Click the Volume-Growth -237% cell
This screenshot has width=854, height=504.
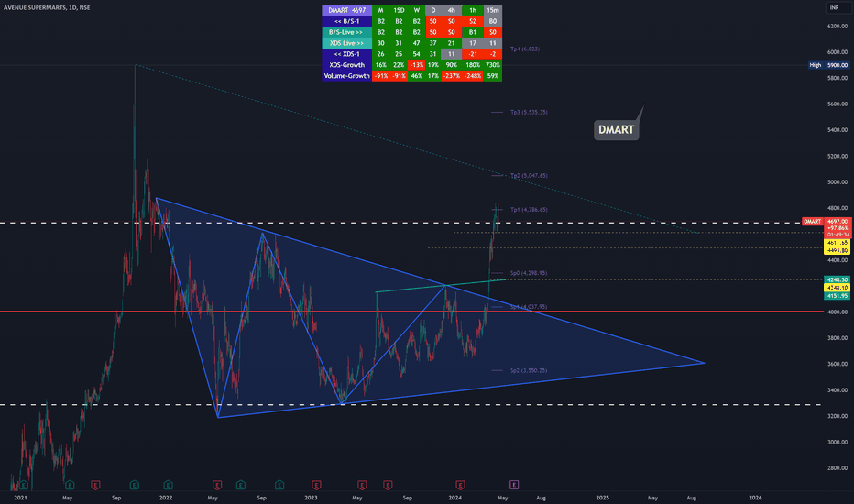(452, 76)
